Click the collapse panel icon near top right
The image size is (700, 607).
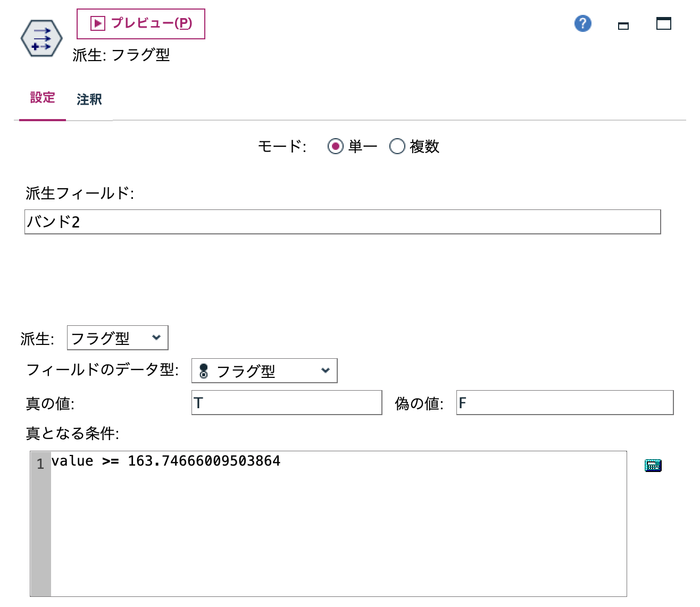623,24
